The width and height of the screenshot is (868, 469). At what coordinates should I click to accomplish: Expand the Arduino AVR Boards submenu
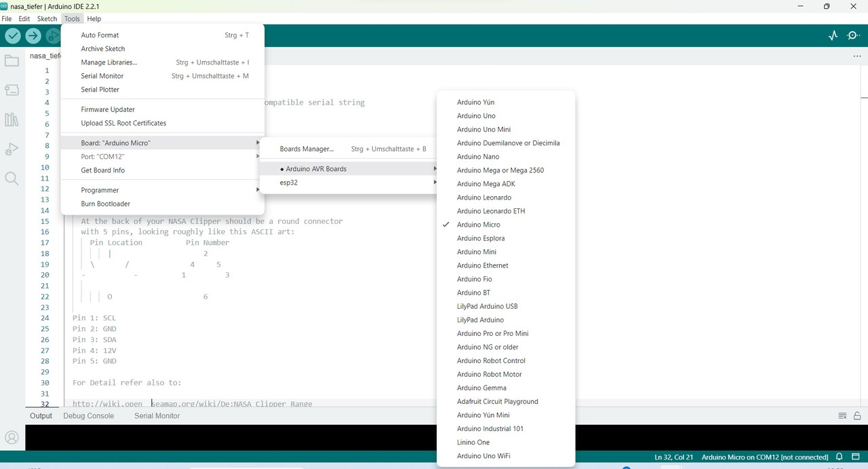350,169
